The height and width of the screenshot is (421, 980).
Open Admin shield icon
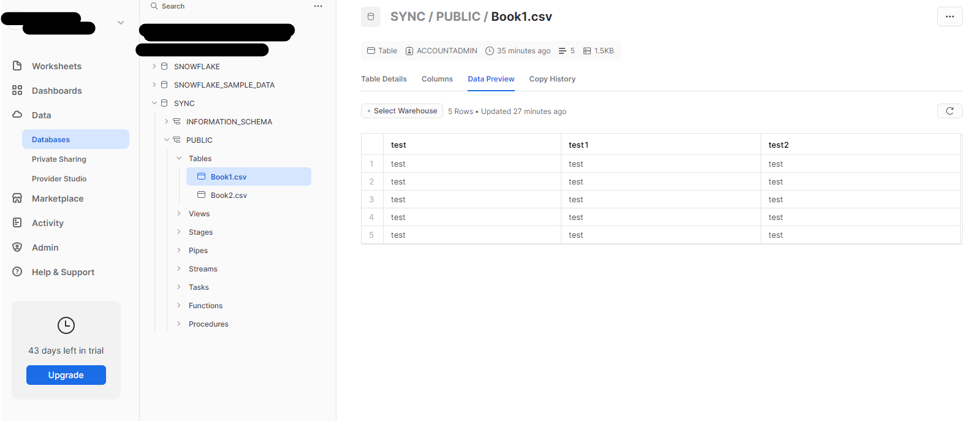(17, 247)
